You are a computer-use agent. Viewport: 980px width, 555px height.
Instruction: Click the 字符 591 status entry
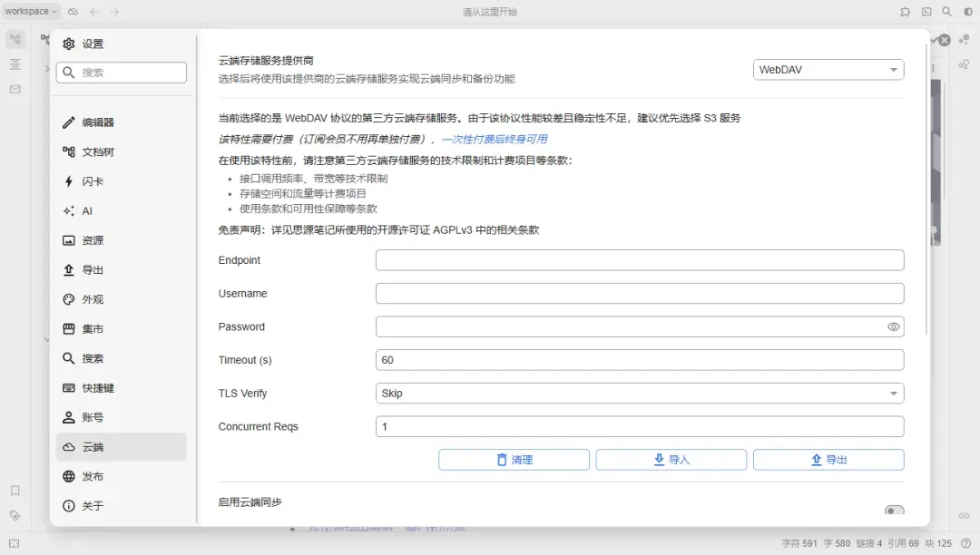[799, 544]
